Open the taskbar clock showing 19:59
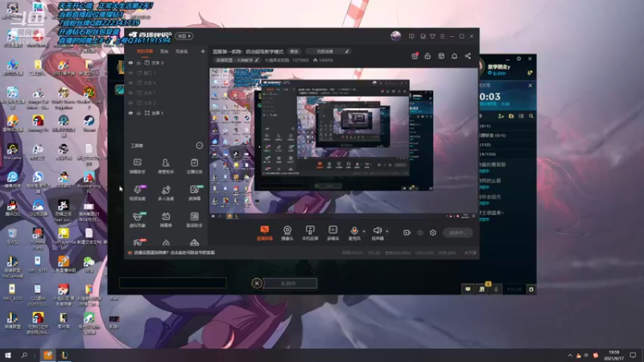This screenshot has height=362, width=644. tap(614, 355)
